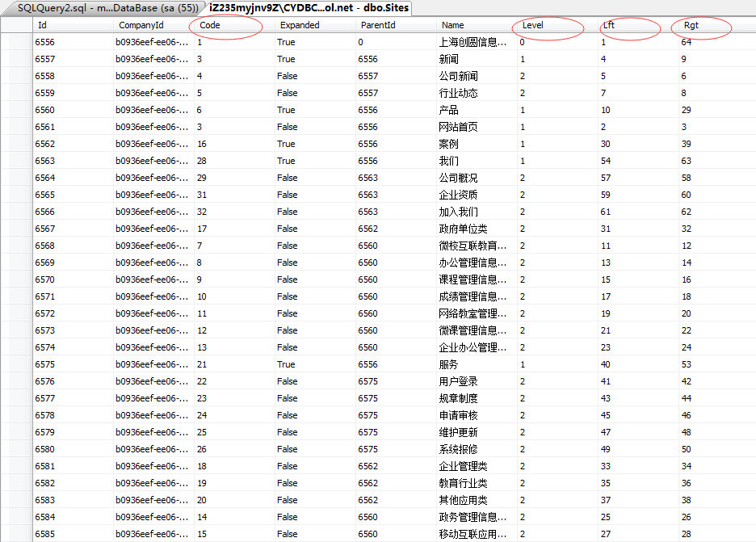This screenshot has width=756, height=542.
Task: Click the ParentId column header
Action: [x=396, y=25]
